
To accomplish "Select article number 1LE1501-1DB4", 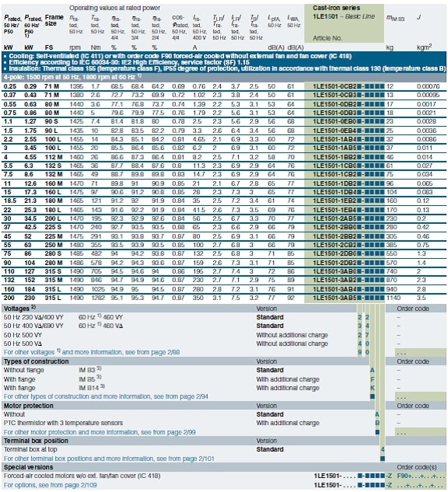I will (334, 192).
